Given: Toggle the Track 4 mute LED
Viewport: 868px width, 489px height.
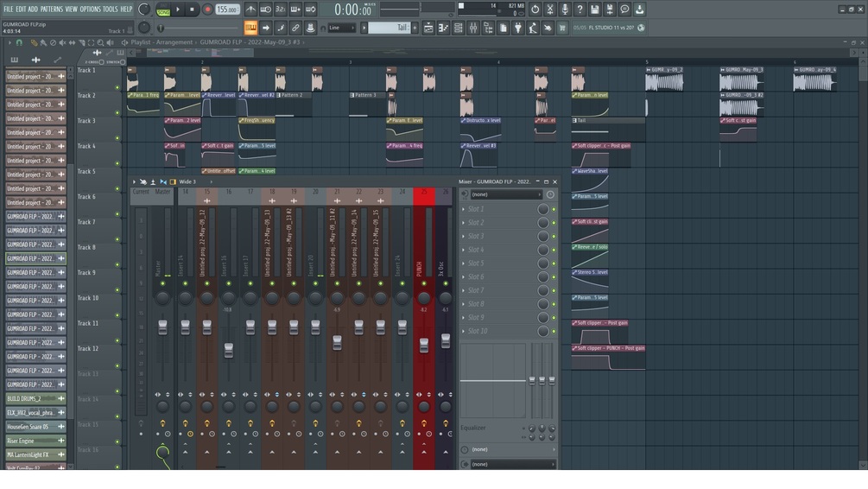Looking at the screenshot, I should click(117, 163).
